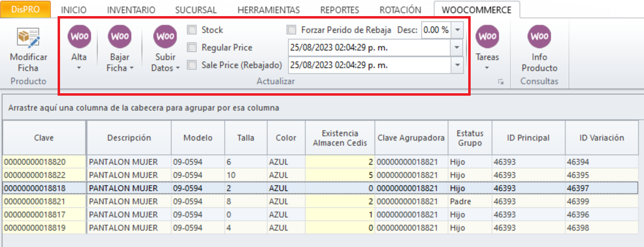Image resolution: width=644 pixels, height=247 pixels.
Task: Click the Clave Agrupadora column header
Action: [x=412, y=138]
